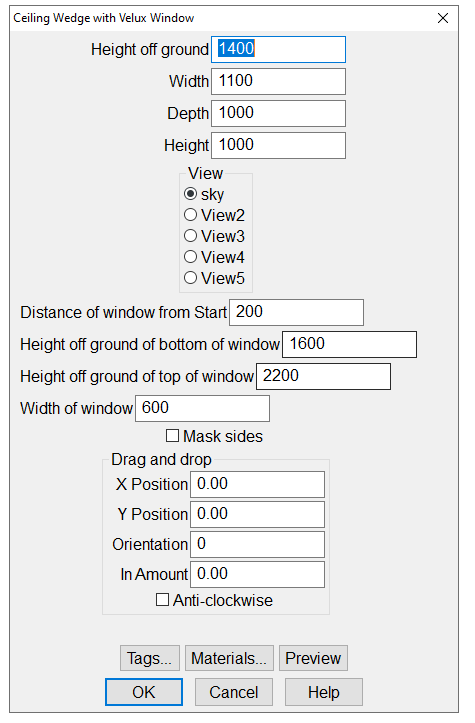Click the Preview button
This screenshot has height=723, width=475.
[x=313, y=658]
